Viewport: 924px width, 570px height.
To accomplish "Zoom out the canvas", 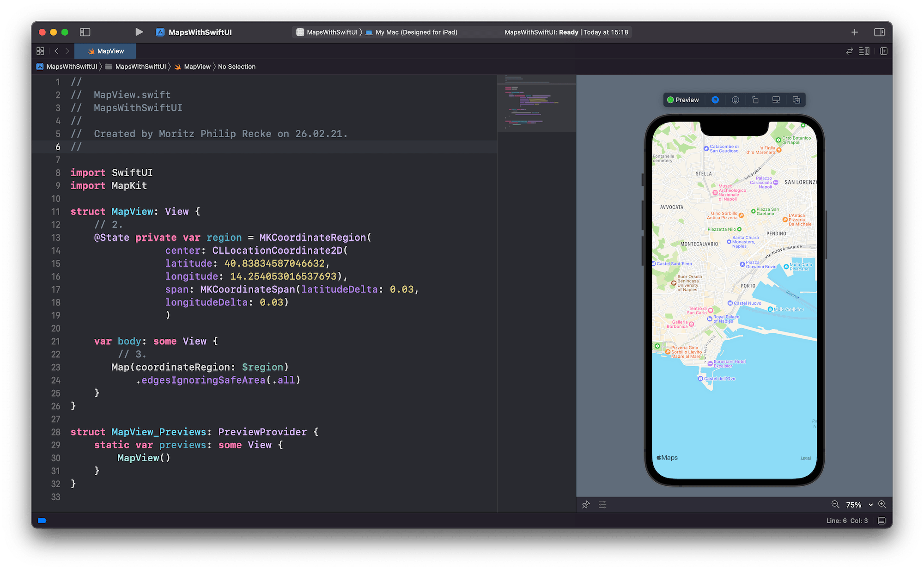I will (835, 504).
